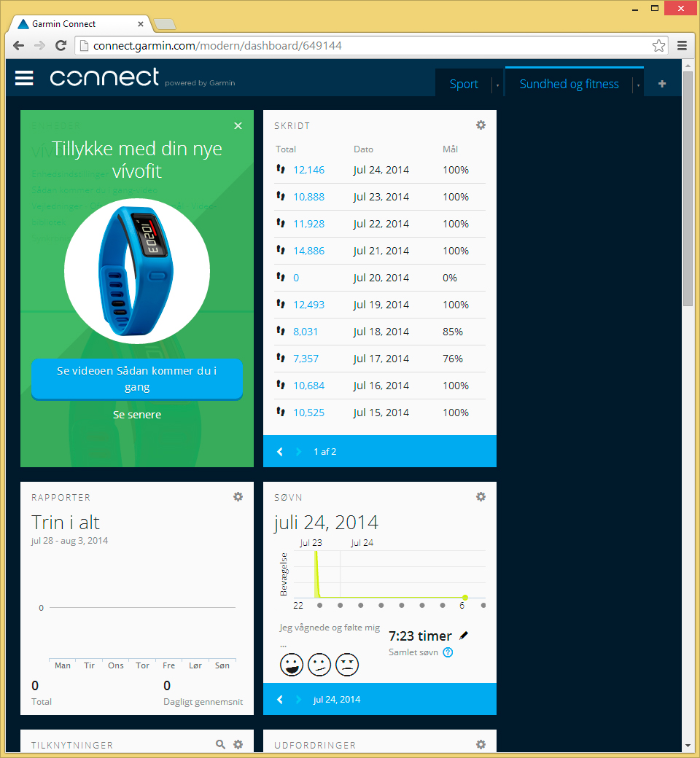Click the '7:23 timer' sleep duration
The height and width of the screenshot is (758, 700).
[x=420, y=636]
